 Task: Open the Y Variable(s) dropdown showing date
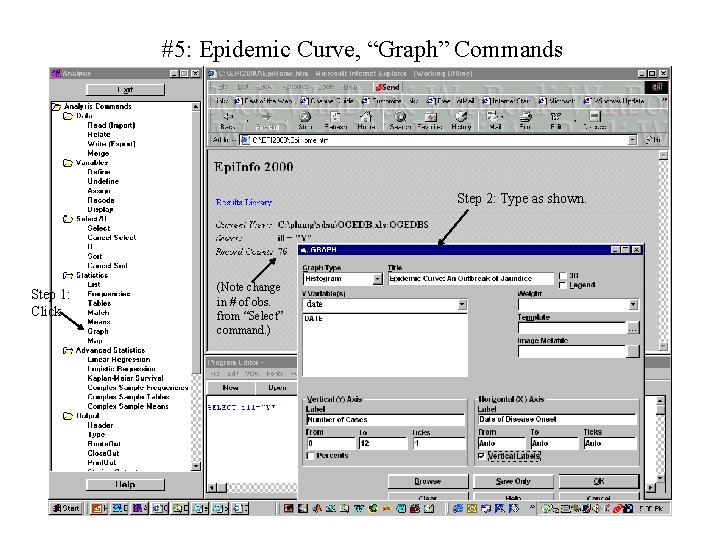pyautogui.click(x=462, y=304)
